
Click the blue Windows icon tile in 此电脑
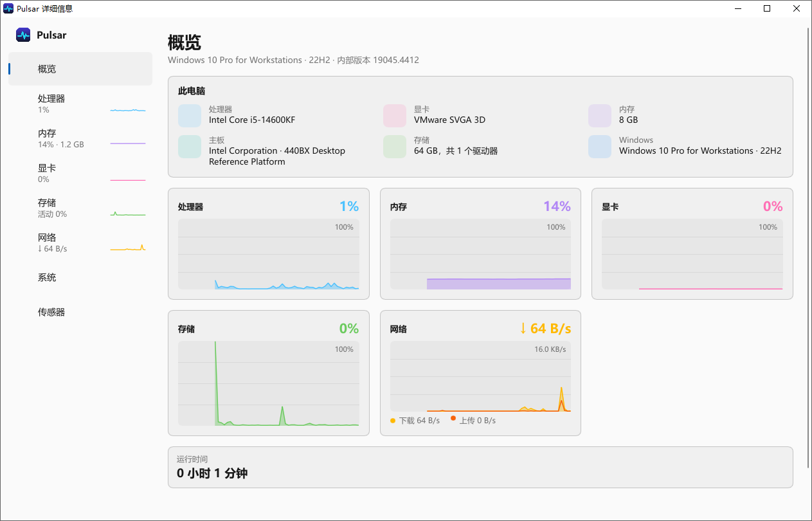600,146
